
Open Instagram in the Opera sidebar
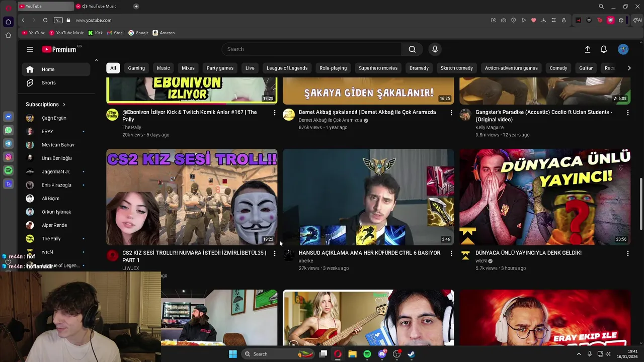(8, 157)
